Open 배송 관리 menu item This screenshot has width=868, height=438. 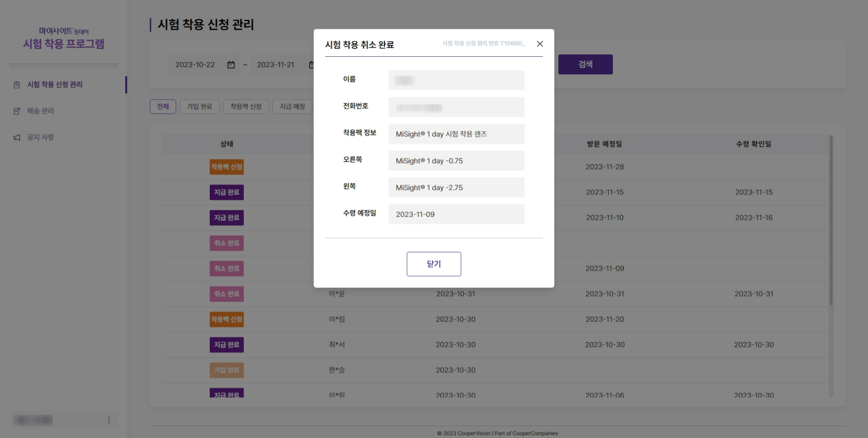41,111
